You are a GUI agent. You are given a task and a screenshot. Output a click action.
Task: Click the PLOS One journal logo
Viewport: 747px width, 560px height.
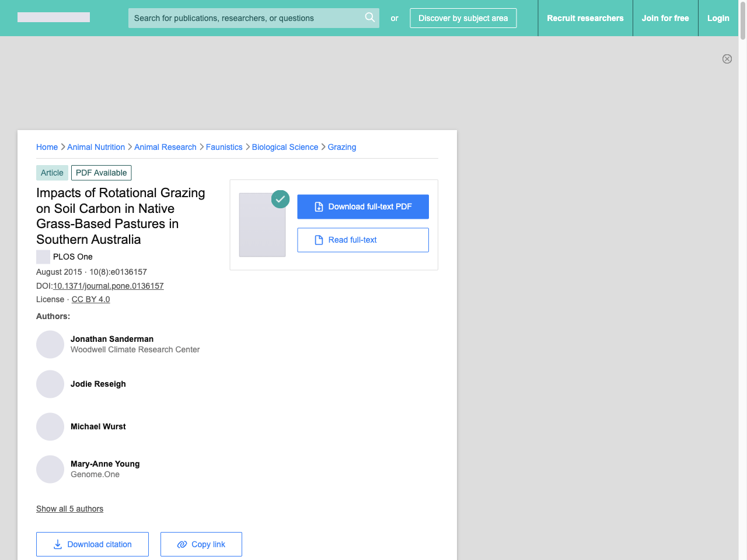point(43,257)
